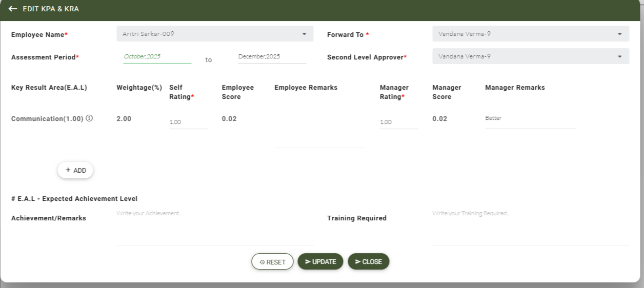Click the info icon next to Communication(1.00)

pos(89,118)
